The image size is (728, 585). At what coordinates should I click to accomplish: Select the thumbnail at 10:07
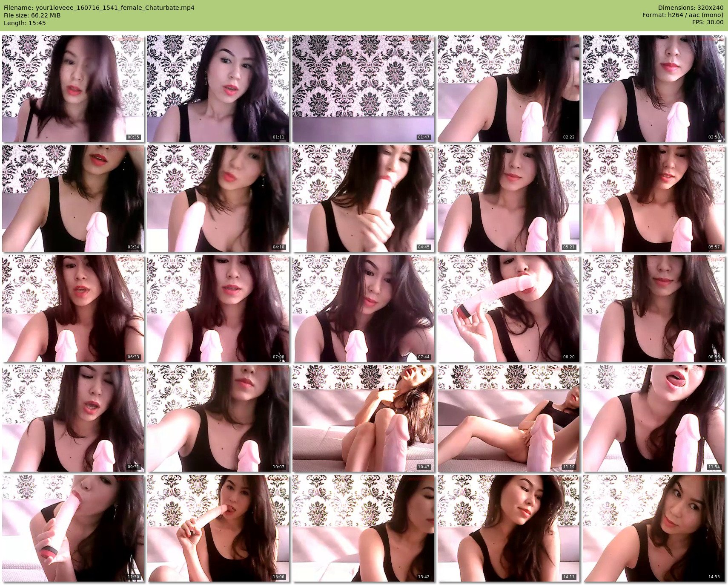tap(218, 418)
